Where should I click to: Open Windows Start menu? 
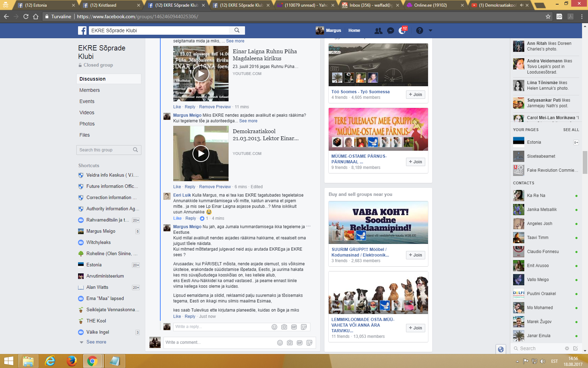(8, 361)
